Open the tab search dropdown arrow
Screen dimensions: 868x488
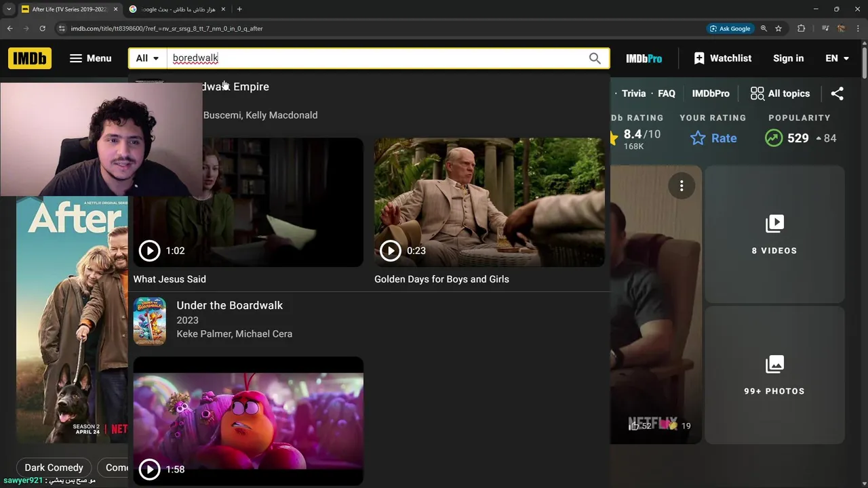[9, 9]
